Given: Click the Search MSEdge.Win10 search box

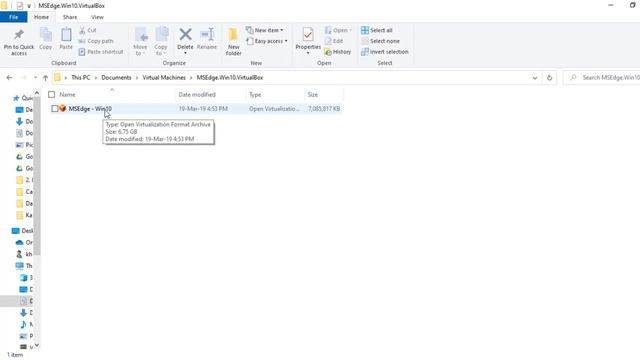Looking at the screenshot, I should tap(602, 78).
